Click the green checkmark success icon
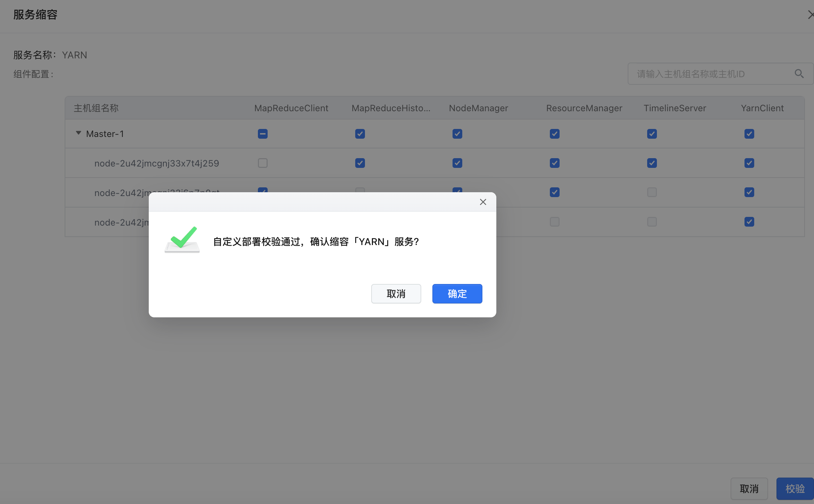 click(x=182, y=239)
